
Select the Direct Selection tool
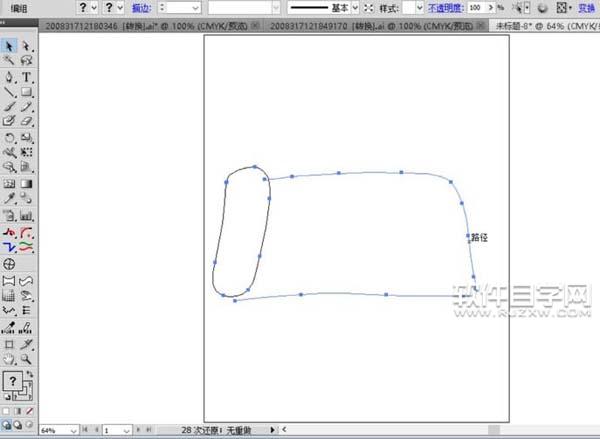pyautogui.click(x=26, y=46)
